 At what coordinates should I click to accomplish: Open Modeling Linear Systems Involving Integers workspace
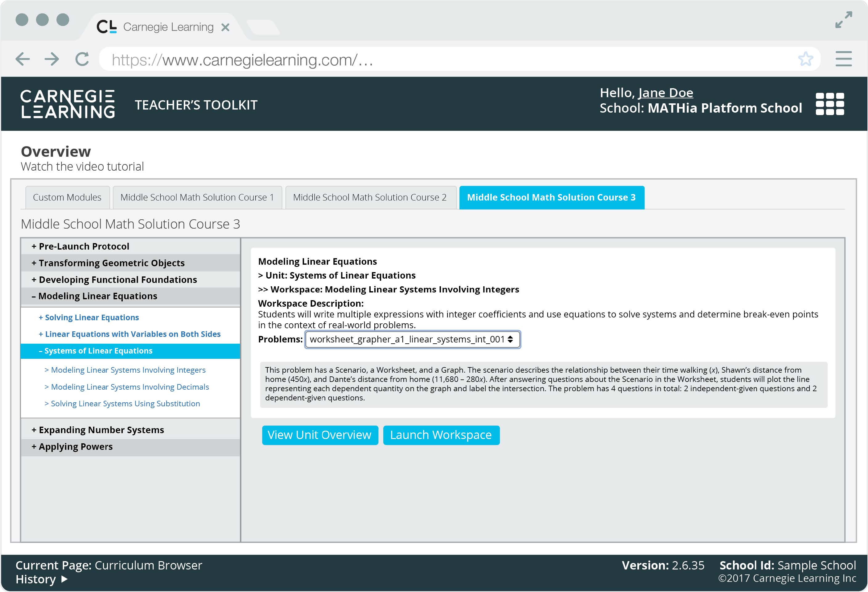[125, 370]
